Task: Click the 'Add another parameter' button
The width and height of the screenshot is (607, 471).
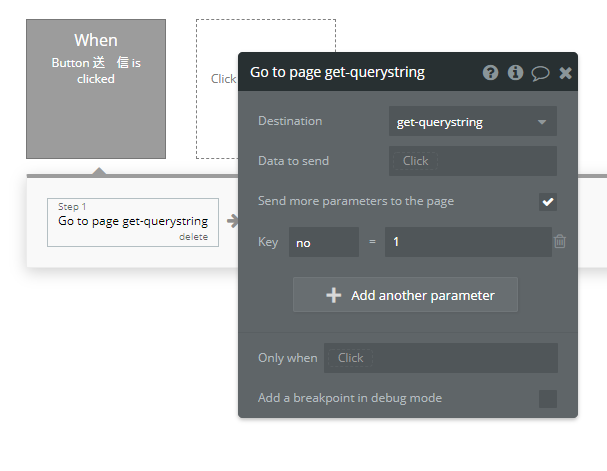Action: point(405,295)
